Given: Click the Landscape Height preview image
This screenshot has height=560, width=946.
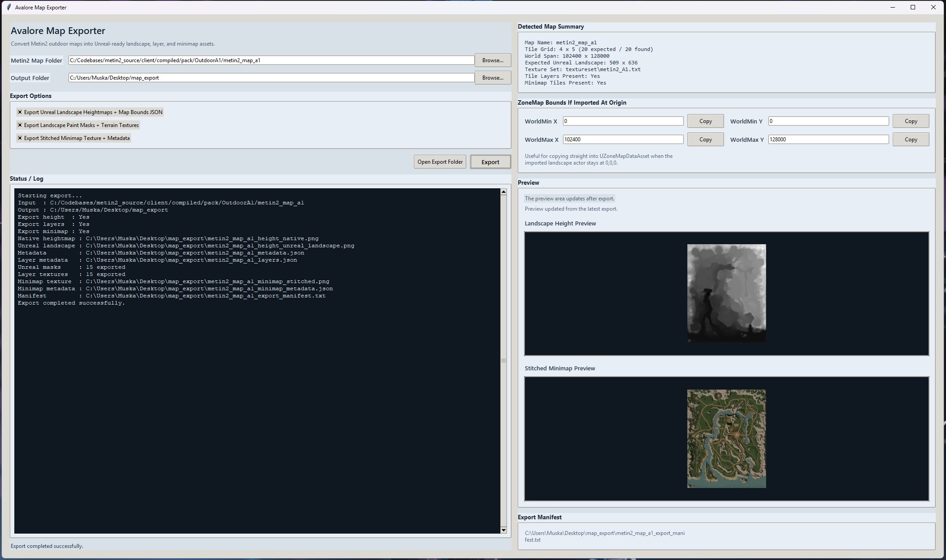Looking at the screenshot, I should 726,293.
